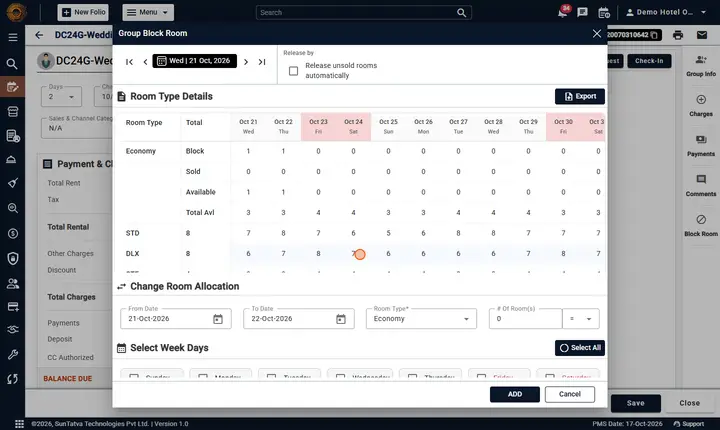This screenshot has width=720, height=430.
Task: Open the chat messages icon in top bar
Action: (x=582, y=12)
